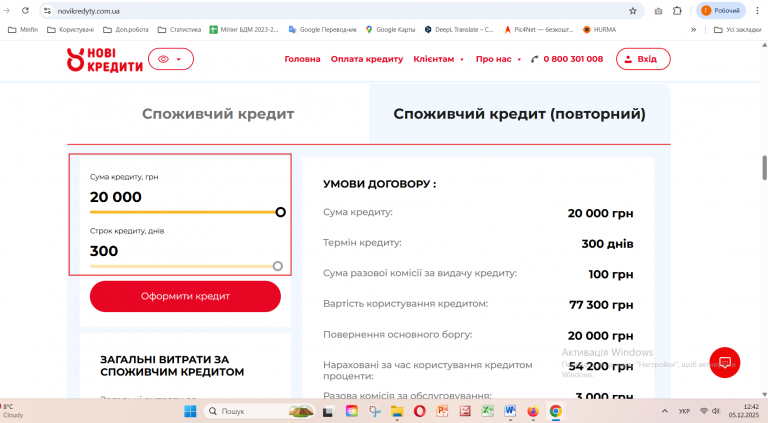The width and height of the screenshot is (768, 423).
Task: Go forward with the browser arrow
Action: tap(7, 10)
